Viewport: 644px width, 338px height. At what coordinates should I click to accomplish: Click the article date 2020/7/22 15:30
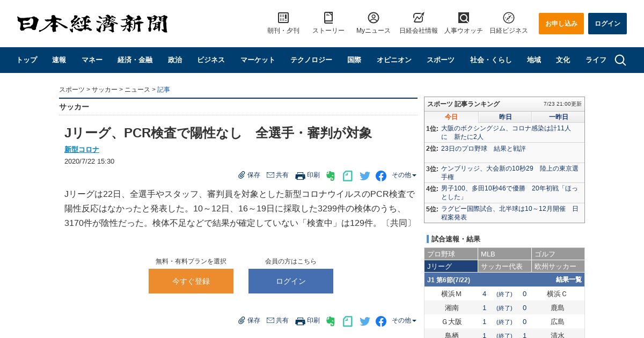(x=89, y=161)
